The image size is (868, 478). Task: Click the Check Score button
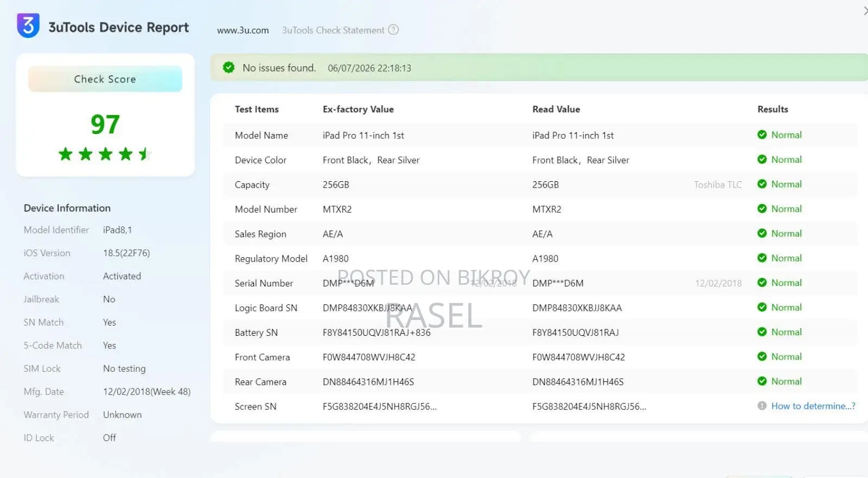pyautogui.click(x=105, y=79)
